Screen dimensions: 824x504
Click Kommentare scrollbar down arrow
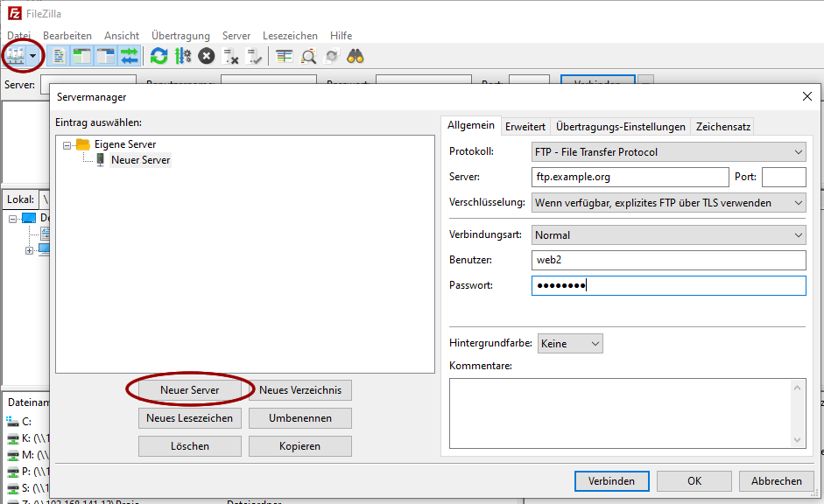tap(797, 440)
